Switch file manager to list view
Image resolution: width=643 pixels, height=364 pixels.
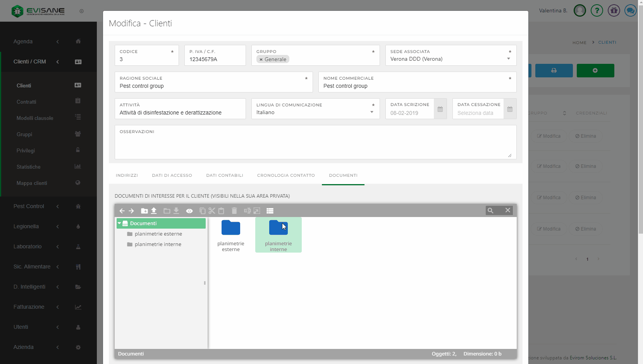point(270,211)
